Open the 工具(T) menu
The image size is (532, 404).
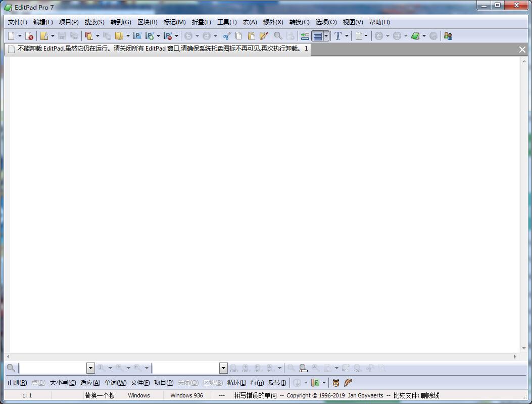226,22
